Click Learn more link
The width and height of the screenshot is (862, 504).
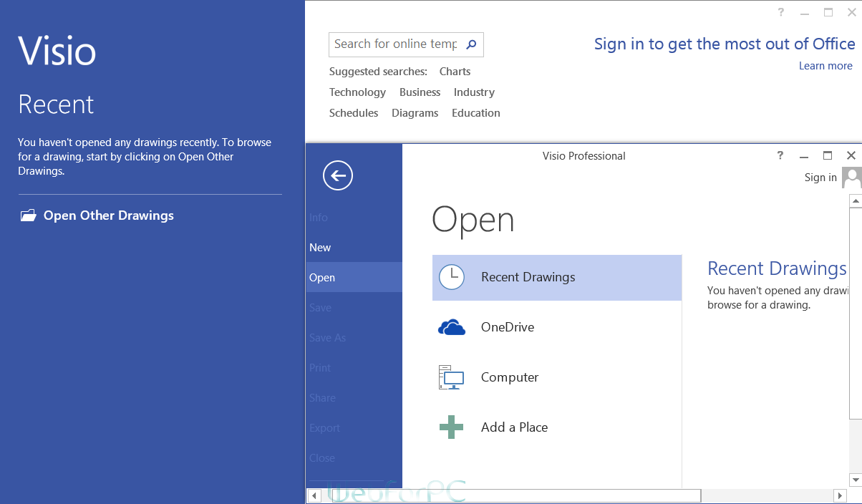pyautogui.click(x=825, y=66)
